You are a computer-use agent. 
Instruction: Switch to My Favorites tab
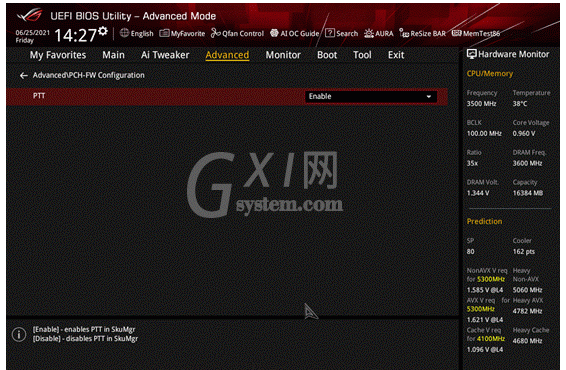pyautogui.click(x=58, y=55)
